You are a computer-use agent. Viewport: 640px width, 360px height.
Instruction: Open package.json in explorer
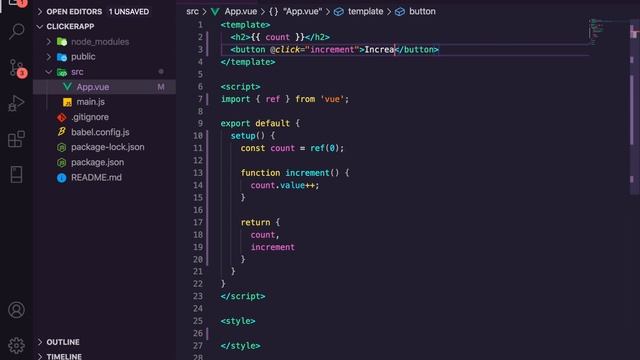click(98, 162)
